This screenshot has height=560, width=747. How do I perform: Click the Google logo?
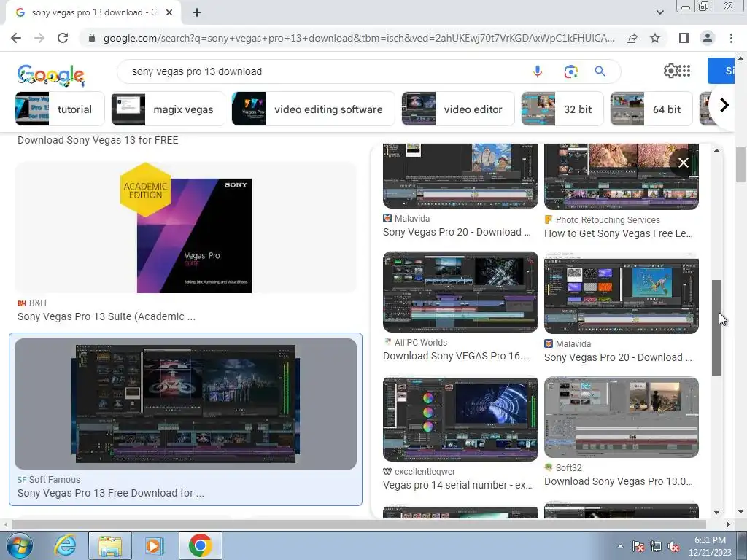click(50, 75)
